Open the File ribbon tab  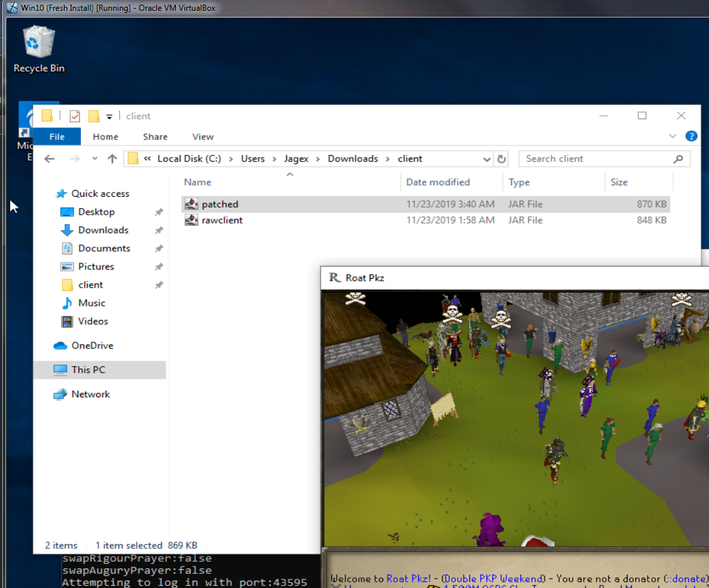[57, 137]
